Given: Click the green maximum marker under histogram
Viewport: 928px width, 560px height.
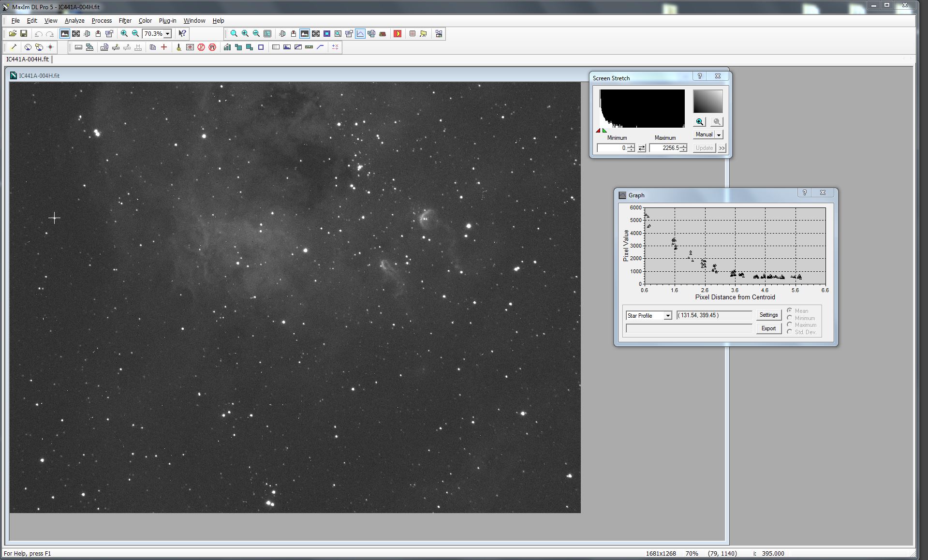Looking at the screenshot, I should pos(604,131).
